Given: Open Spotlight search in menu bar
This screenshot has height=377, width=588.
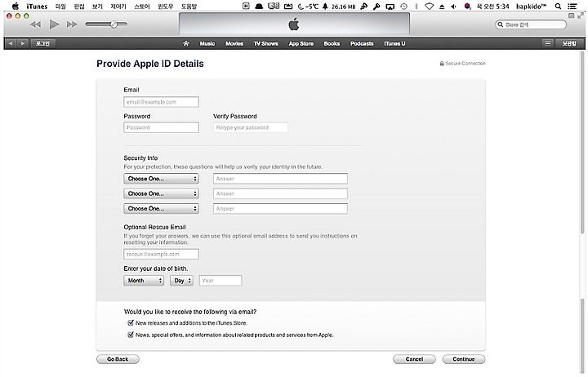Looking at the screenshot, I should (558, 7).
